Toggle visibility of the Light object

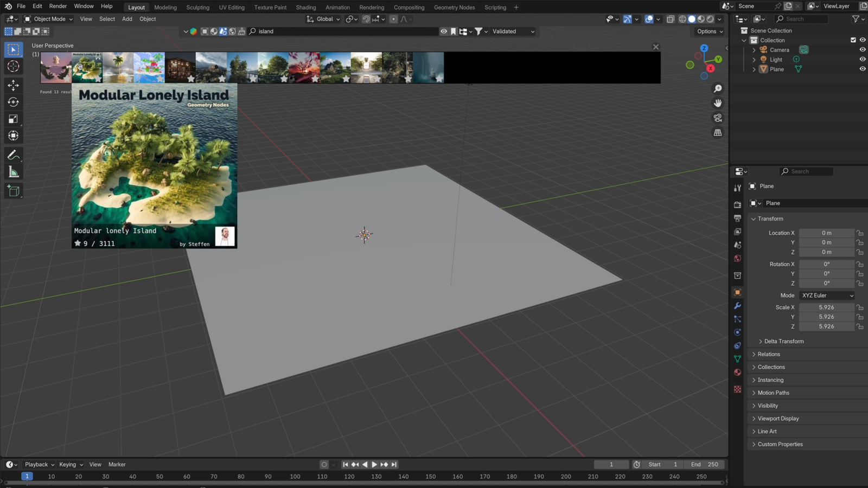point(863,60)
